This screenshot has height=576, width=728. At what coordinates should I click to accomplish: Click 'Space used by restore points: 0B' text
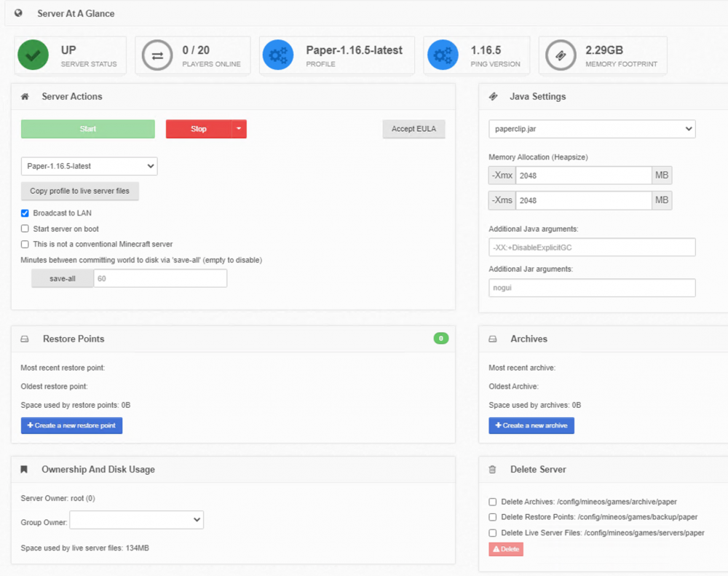click(x=76, y=405)
